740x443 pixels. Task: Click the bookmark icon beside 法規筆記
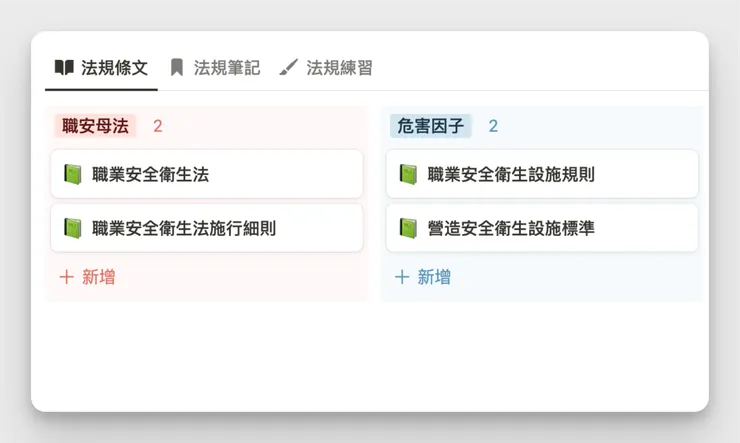pyautogui.click(x=177, y=67)
